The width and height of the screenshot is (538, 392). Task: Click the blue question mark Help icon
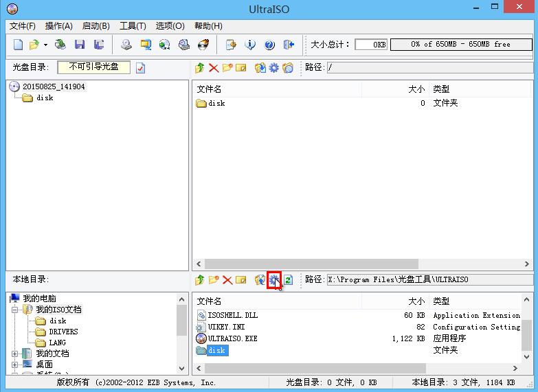269,45
